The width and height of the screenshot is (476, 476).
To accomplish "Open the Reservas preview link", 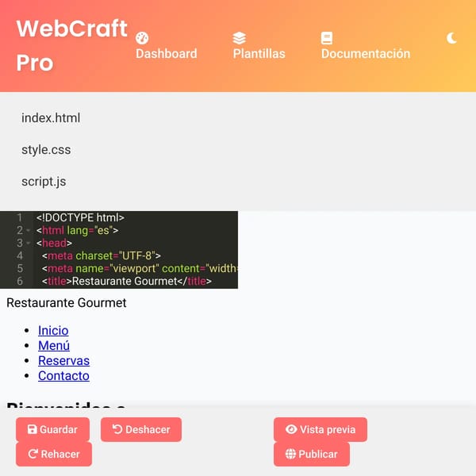I will pos(63,361).
